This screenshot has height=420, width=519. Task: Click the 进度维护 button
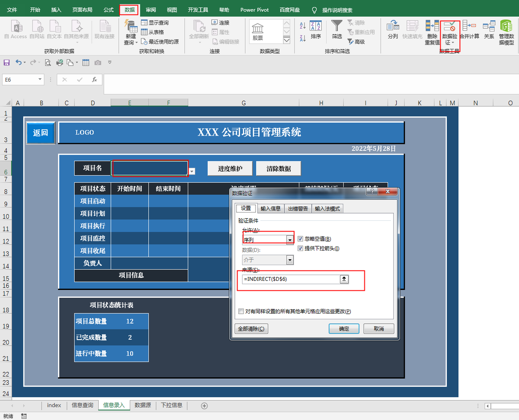(230, 169)
